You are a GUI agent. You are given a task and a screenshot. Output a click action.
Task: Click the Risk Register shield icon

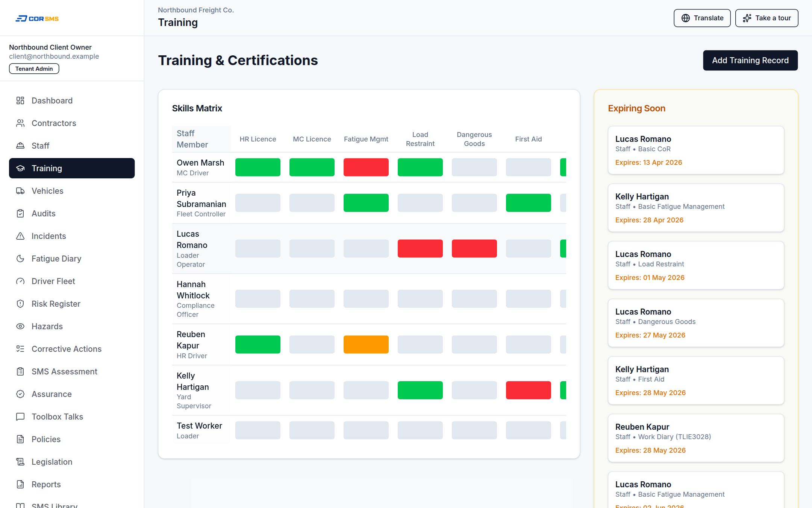[x=20, y=304]
